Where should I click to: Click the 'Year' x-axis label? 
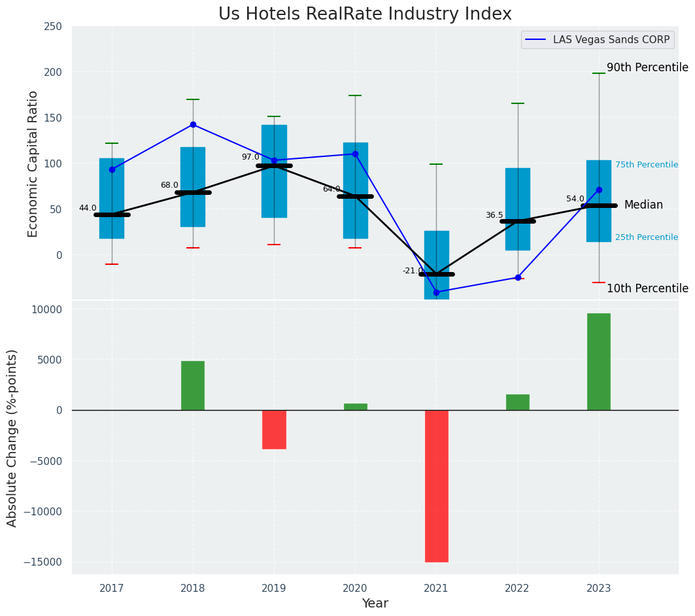[375, 604]
